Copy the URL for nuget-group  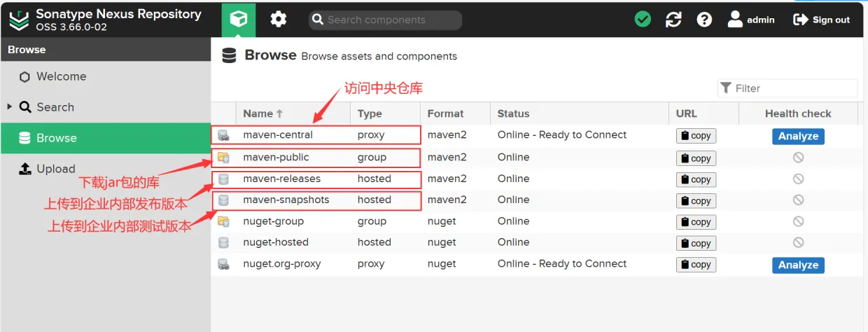pyautogui.click(x=696, y=222)
